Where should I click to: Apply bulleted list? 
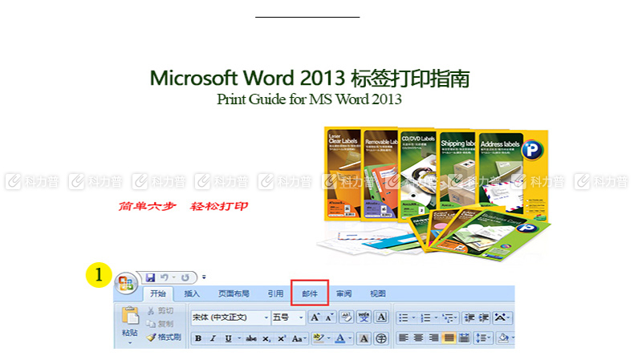click(404, 318)
